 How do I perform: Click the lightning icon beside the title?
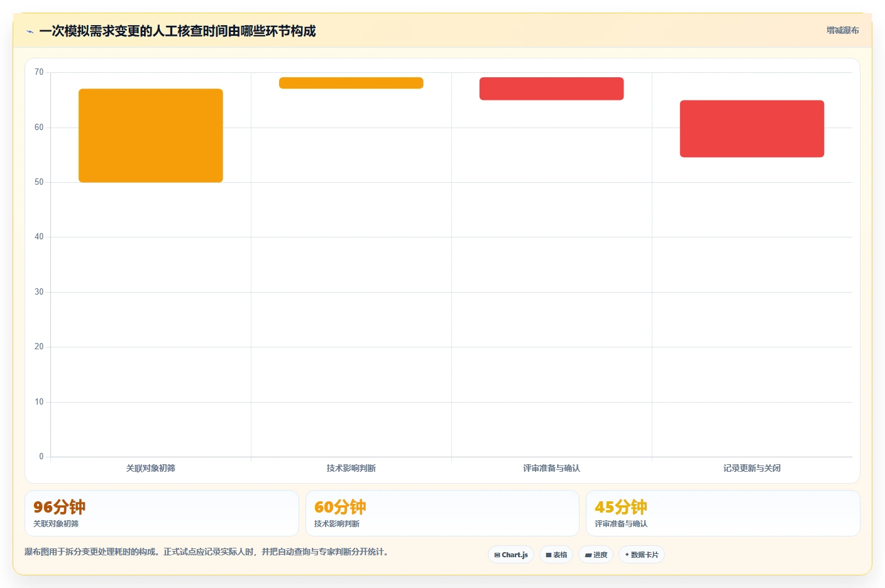pos(30,31)
